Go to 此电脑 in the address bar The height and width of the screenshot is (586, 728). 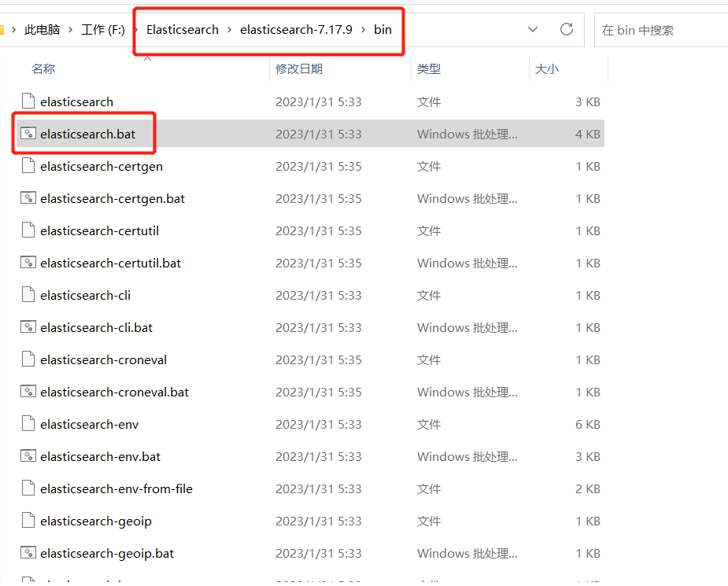point(42,30)
